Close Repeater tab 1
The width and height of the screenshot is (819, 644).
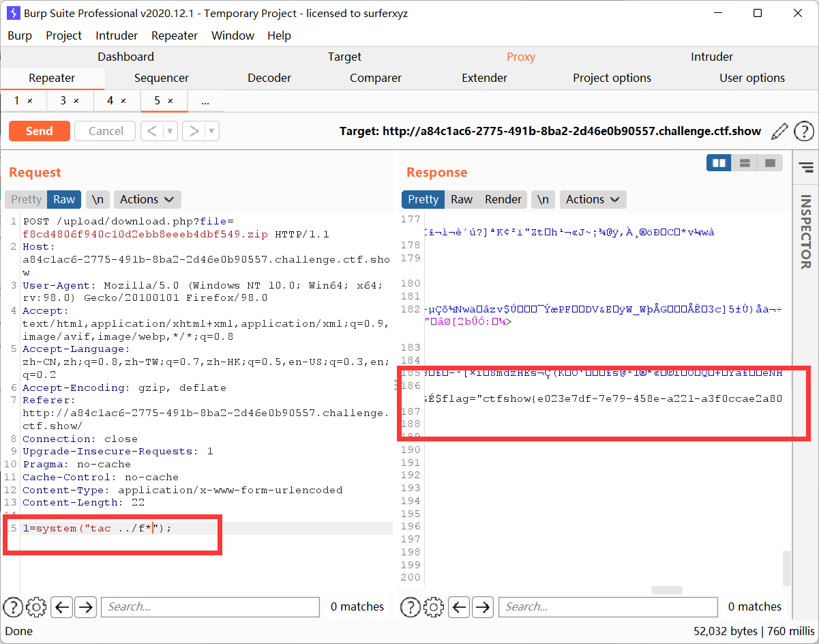tap(30, 101)
